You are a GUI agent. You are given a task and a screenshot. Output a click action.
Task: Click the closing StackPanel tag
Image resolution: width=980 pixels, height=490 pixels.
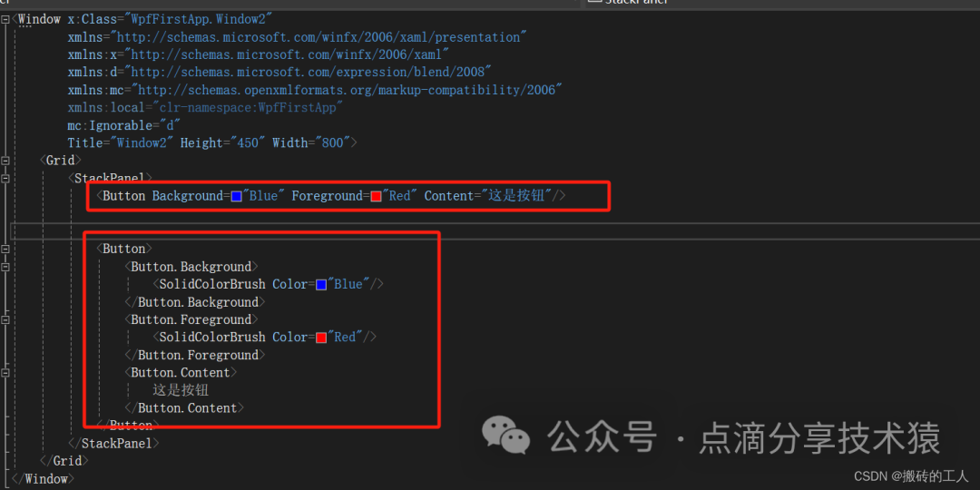pos(113,444)
